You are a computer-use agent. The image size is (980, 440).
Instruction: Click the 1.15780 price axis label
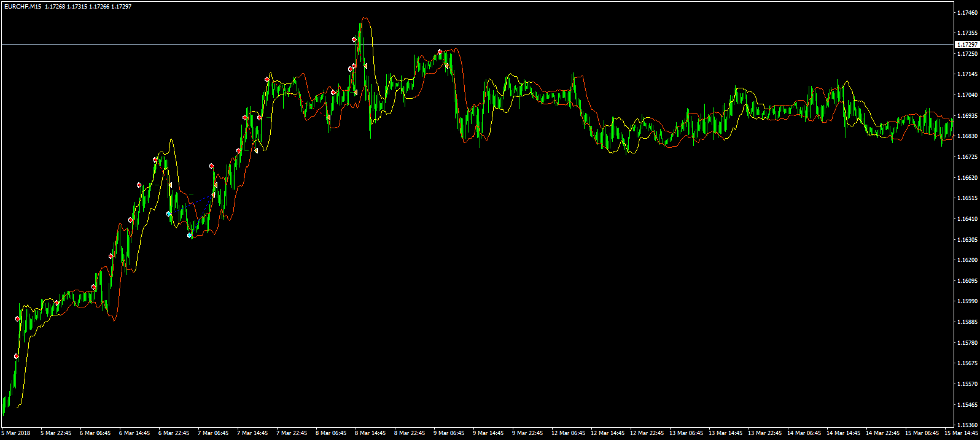point(968,343)
